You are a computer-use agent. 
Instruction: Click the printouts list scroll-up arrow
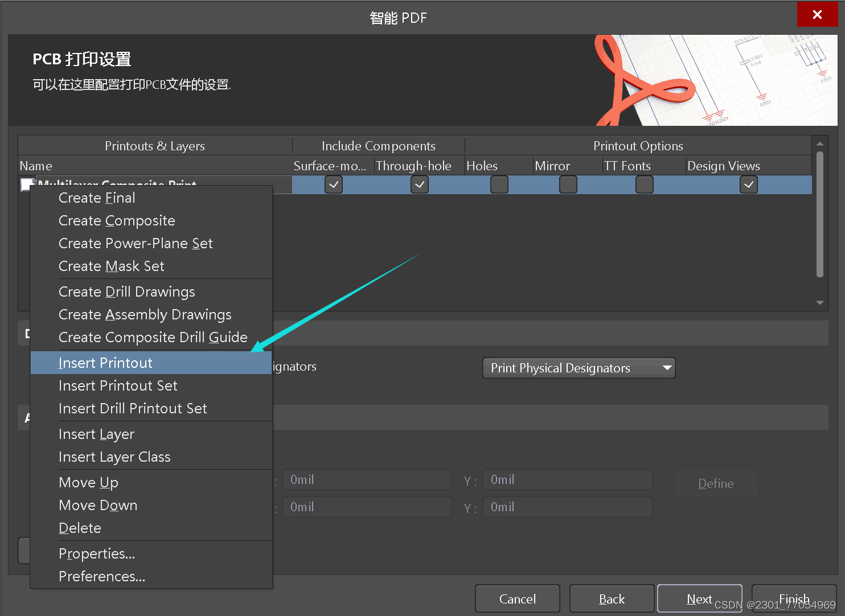(820, 144)
